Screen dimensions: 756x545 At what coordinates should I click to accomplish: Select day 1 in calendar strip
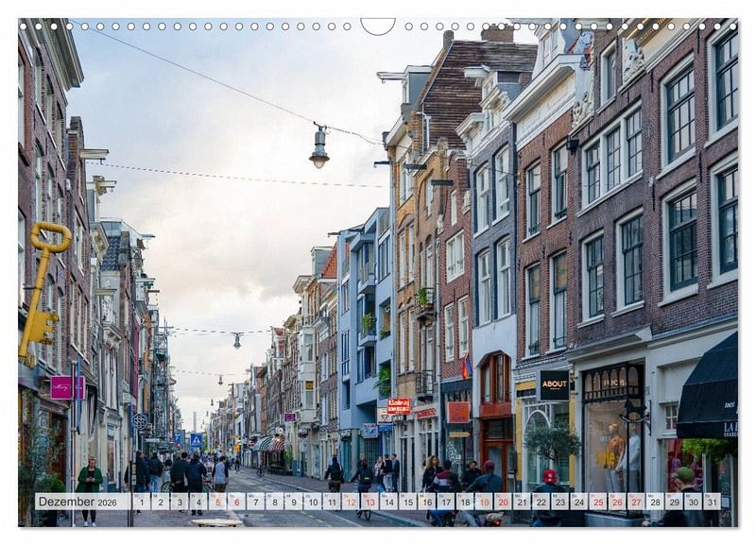pyautogui.click(x=141, y=502)
